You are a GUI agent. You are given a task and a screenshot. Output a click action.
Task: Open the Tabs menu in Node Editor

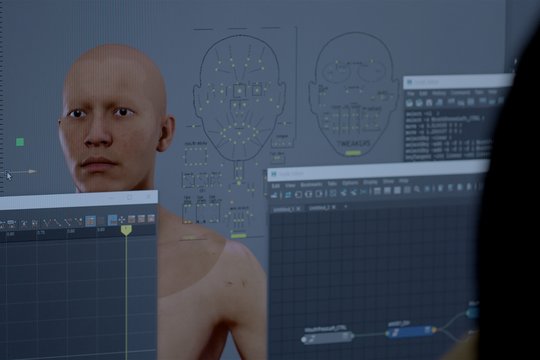click(x=332, y=184)
